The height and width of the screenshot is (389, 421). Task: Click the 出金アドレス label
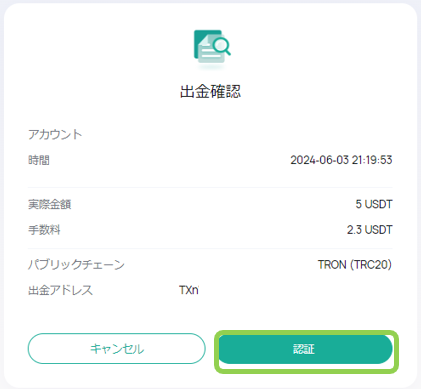pos(60,290)
